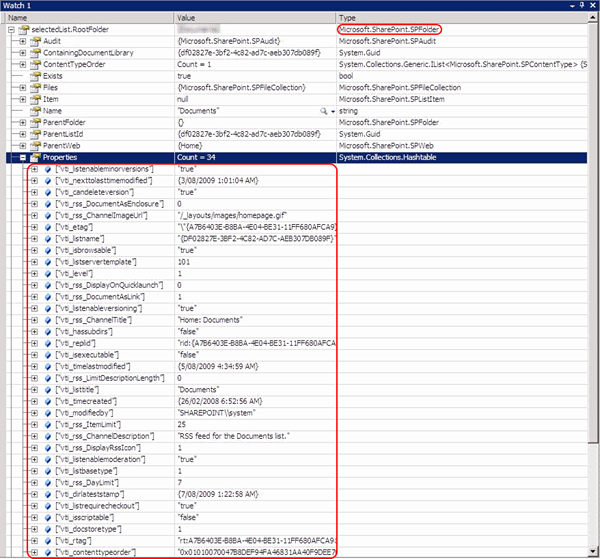Select the Microsoft.SharePoint.SPFileCollection type cell
This screenshot has width=600, height=559.
click(462, 88)
